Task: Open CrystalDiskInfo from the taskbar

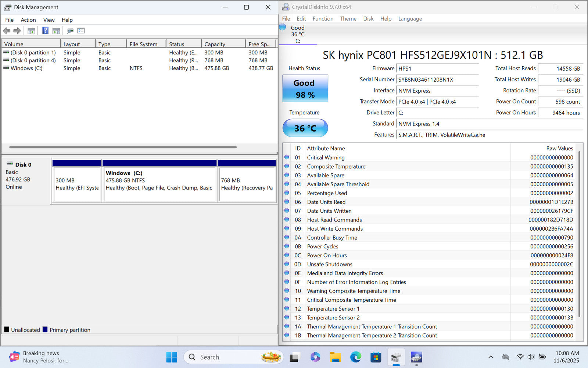Action: pos(416,357)
